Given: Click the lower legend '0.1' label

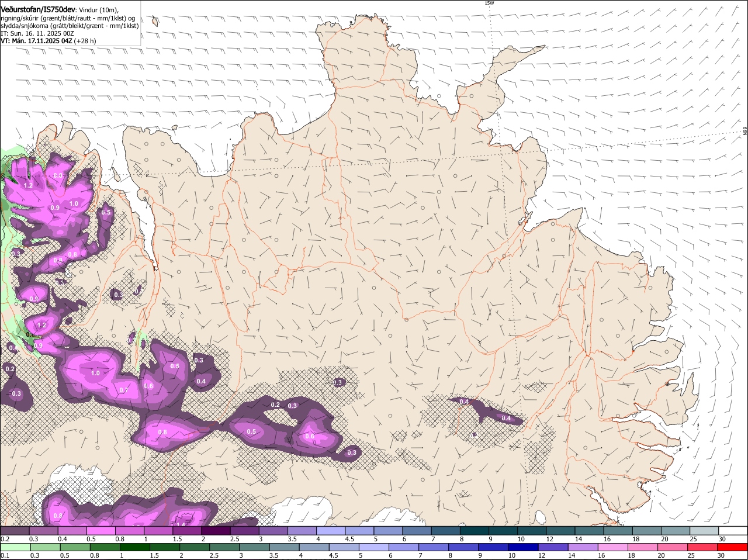Looking at the screenshot, I should coord(5,555).
